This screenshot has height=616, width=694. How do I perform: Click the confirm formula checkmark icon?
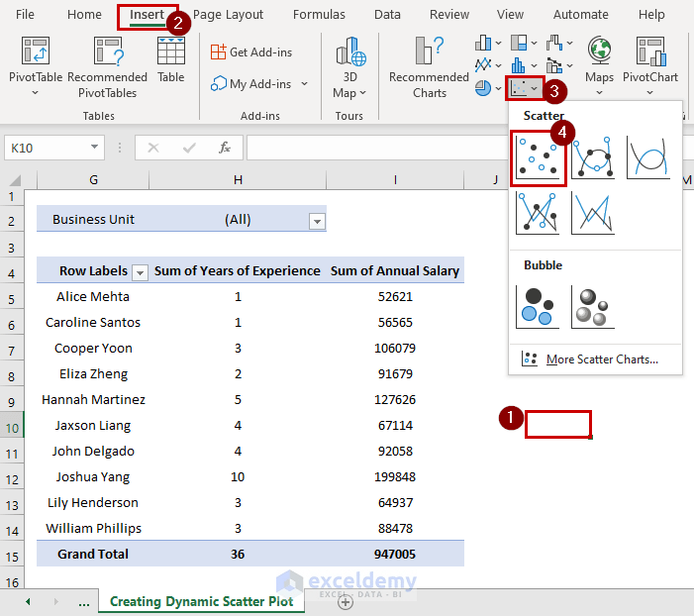pos(189,148)
